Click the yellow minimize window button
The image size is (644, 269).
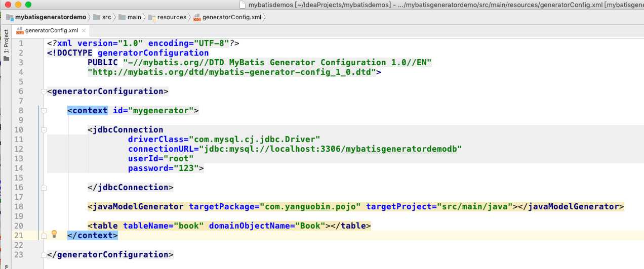pyautogui.click(x=17, y=5)
